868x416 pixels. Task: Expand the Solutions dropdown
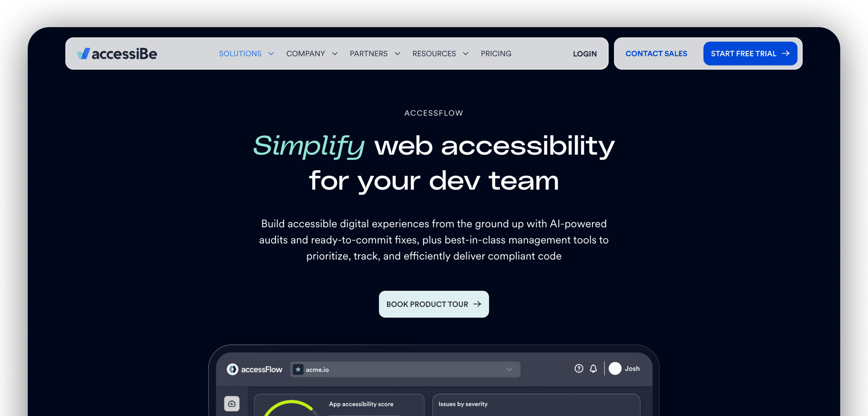tap(271, 53)
